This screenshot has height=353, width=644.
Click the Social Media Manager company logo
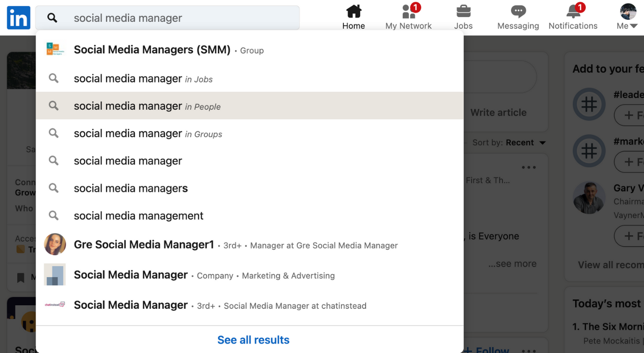(55, 274)
